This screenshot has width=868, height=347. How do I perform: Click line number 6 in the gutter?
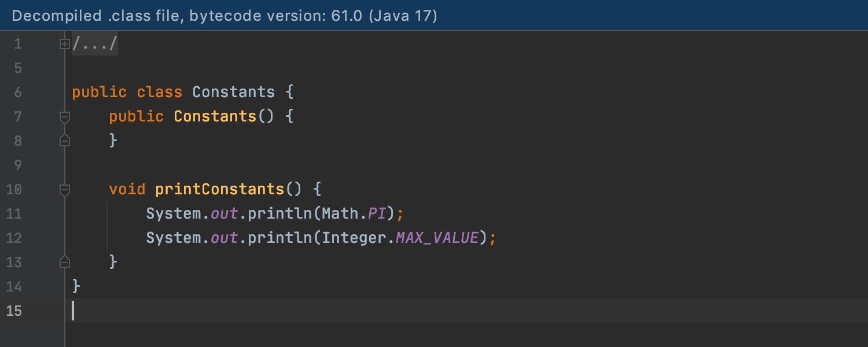click(x=17, y=93)
